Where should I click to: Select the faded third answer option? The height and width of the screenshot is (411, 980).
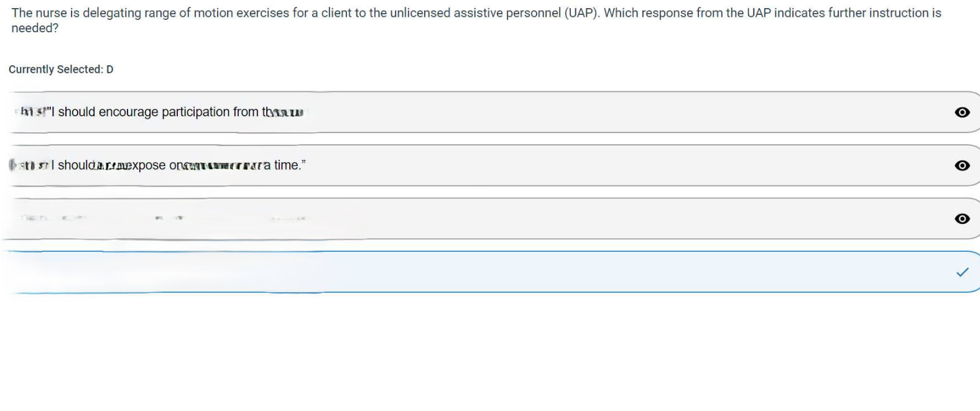pos(435,219)
